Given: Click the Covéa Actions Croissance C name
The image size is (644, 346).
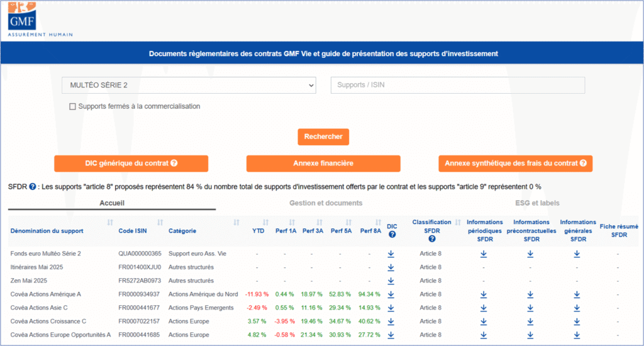Looking at the screenshot, I should coord(48,321).
